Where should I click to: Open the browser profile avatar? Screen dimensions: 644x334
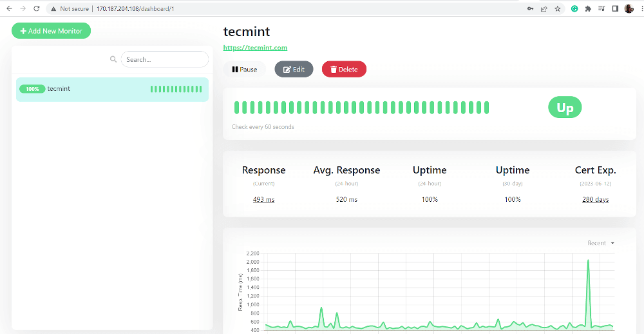coord(629,8)
